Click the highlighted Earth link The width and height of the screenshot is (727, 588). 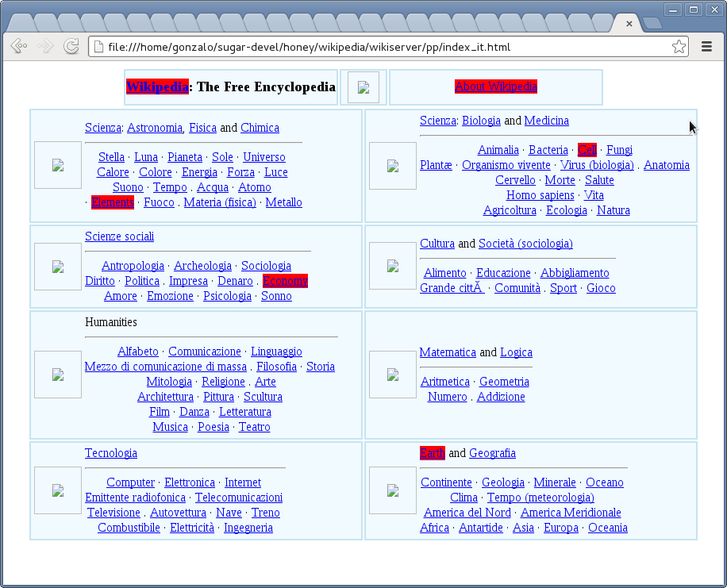coord(432,453)
